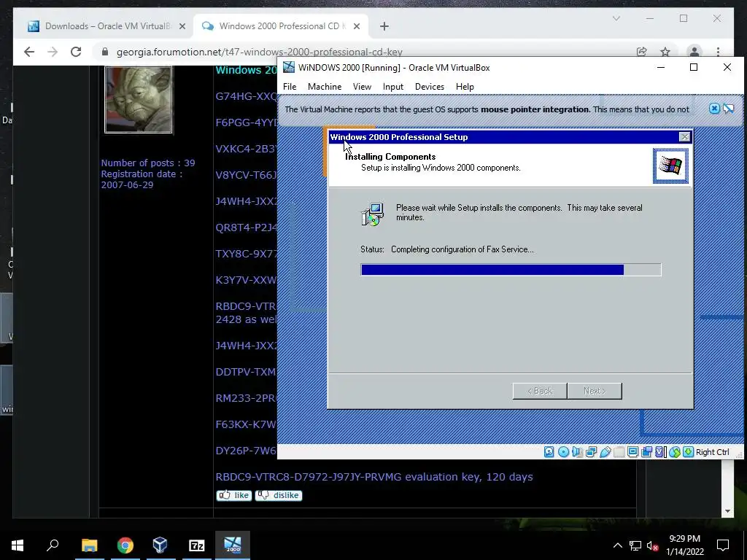Open the audio settings icon in VirtualBox status bar

pyautogui.click(x=577, y=452)
